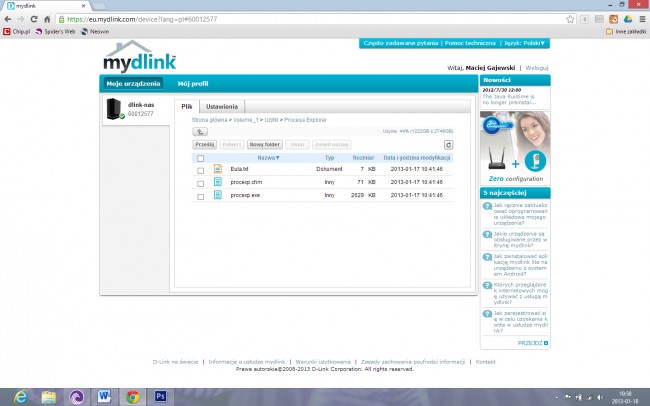Check the procexp.chm checkbox
This screenshot has width=650, height=406.
click(x=201, y=183)
